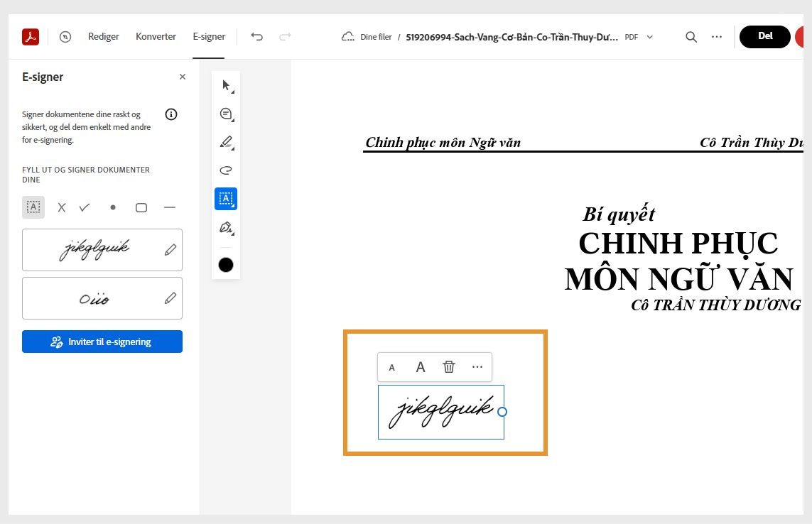This screenshot has height=524, width=812.
Task: Click the Del share button
Action: pyautogui.click(x=765, y=37)
